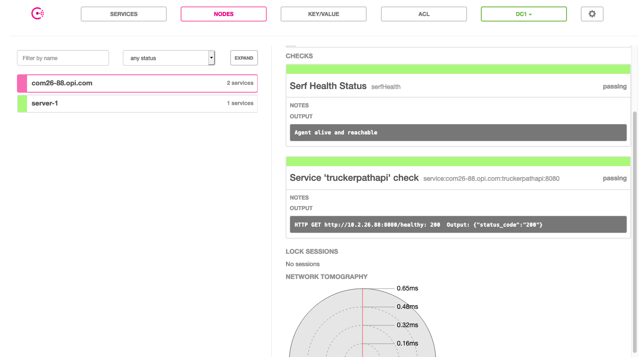
Task: Click pink status bar of com26-88.opi.com
Action: click(22, 83)
